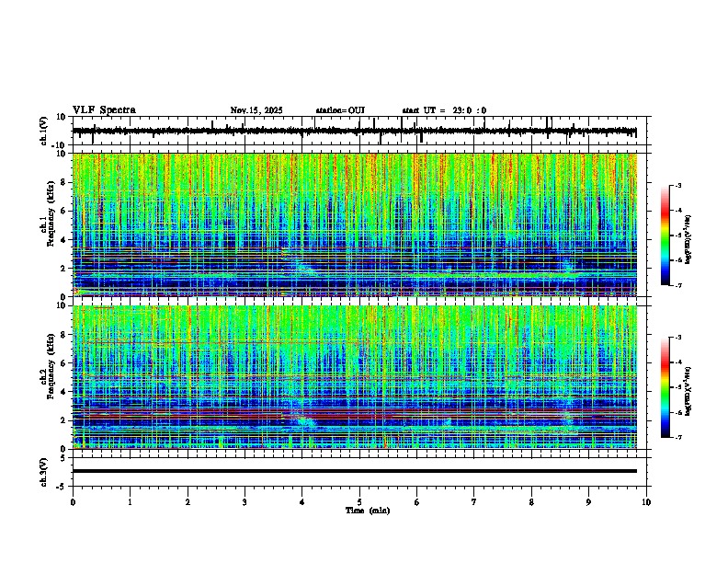Click the '8' kHz tick on ch.1 frequency axis
The height and width of the screenshot is (563, 728).
tap(65, 182)
